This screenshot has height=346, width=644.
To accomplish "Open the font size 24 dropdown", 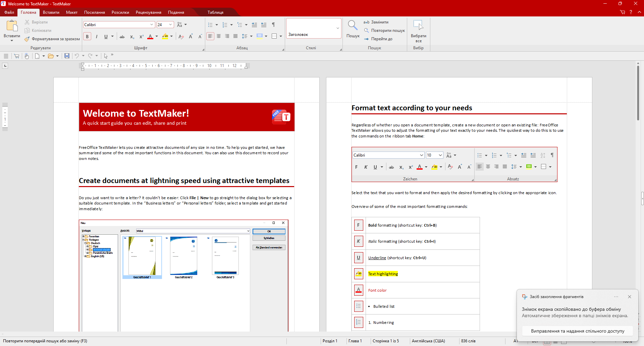I will coord(170,25).
